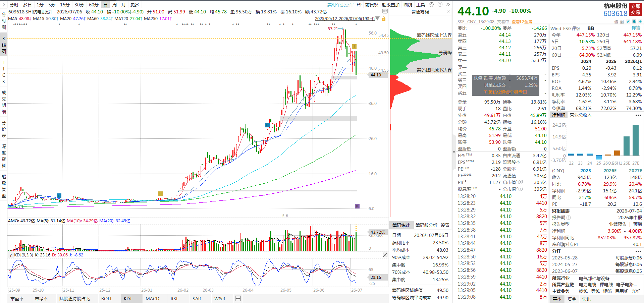Select the 周 weekly period tab

click(114, 5)
